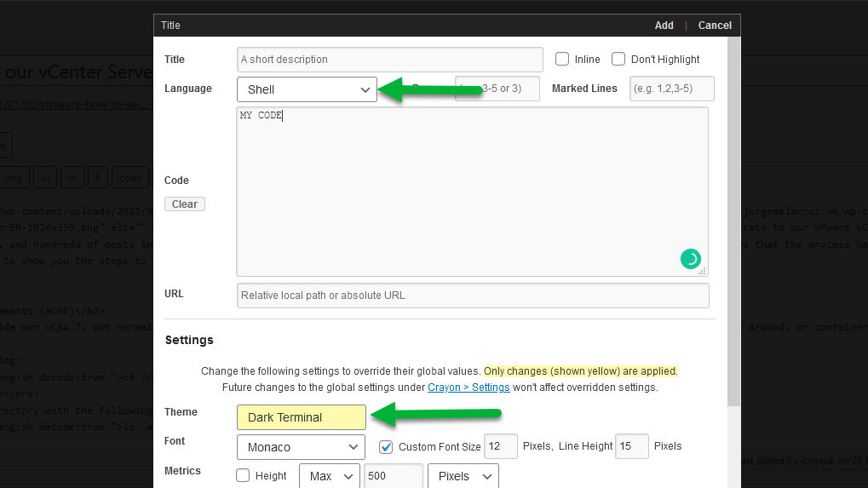Grab the code textarea resize handle
868x488 pixels.
(702, 271)
